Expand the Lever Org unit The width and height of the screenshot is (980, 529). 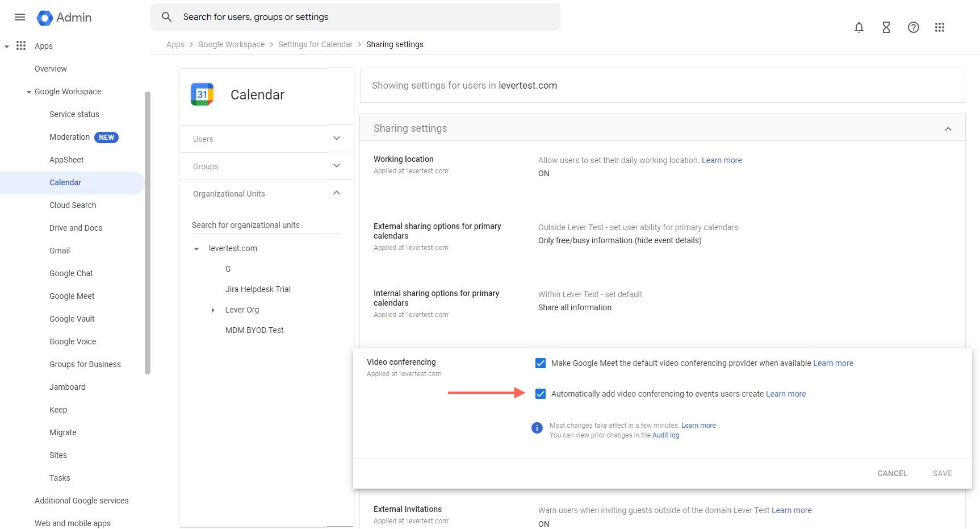[x=213, y=310]
